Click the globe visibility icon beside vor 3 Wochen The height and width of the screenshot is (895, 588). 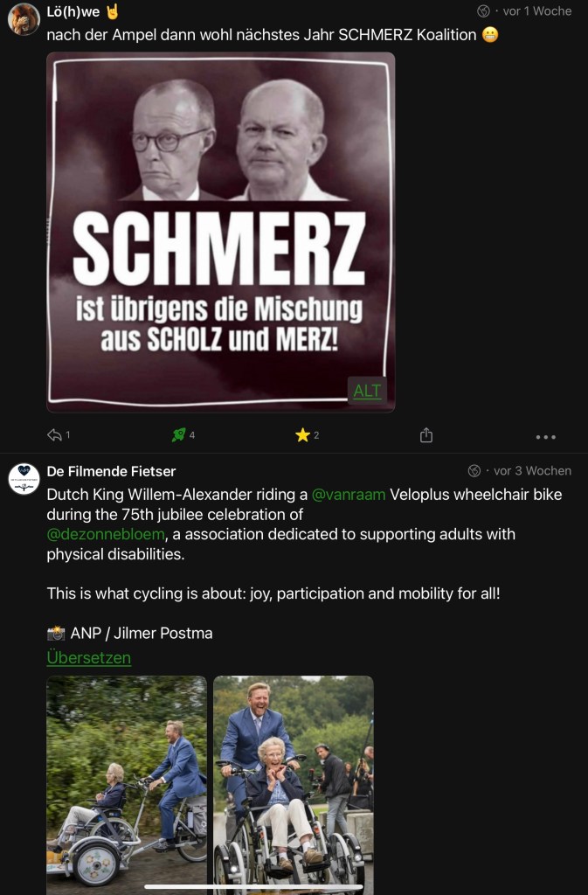(x=474, y=471)
